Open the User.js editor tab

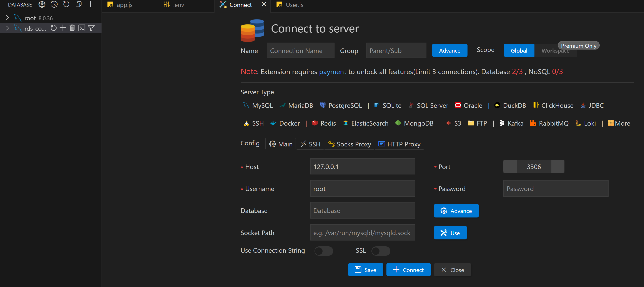pos(294,5)
